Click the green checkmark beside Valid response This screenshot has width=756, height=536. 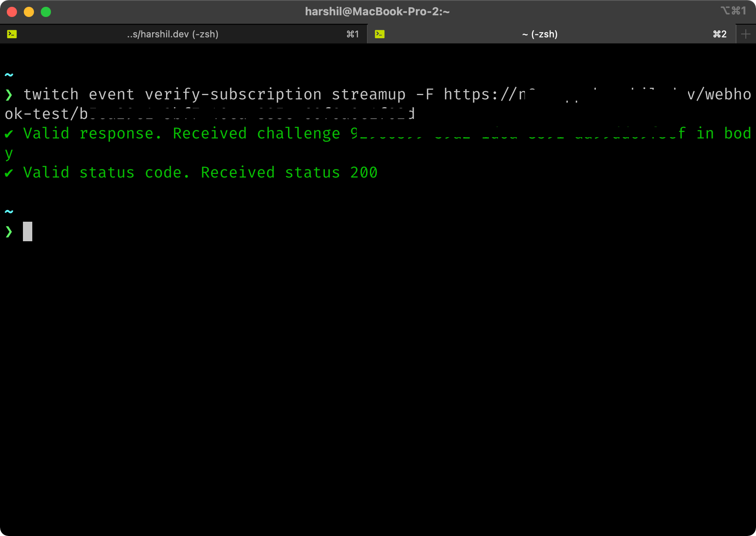pyautogui.click(x=9, y=134)
